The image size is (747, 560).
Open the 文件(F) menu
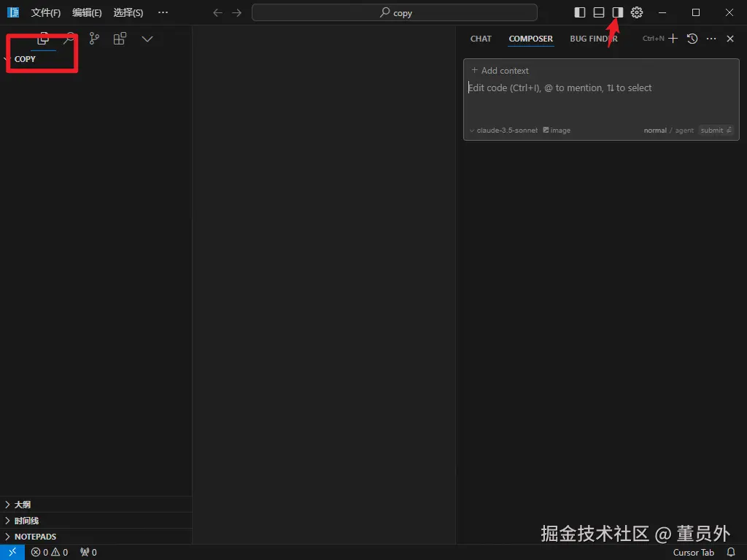46,13
